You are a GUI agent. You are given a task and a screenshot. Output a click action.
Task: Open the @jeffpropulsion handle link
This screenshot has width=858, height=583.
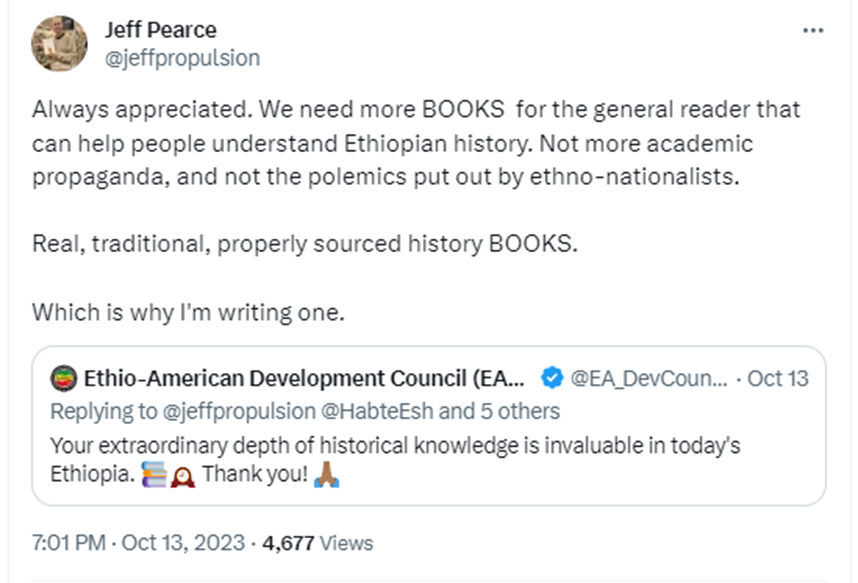182,58
